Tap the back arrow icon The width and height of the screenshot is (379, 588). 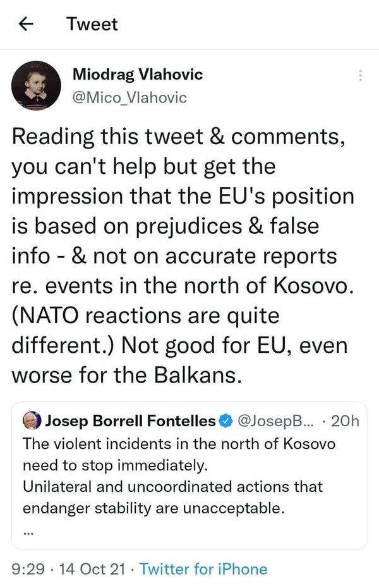tap(26, 25)
